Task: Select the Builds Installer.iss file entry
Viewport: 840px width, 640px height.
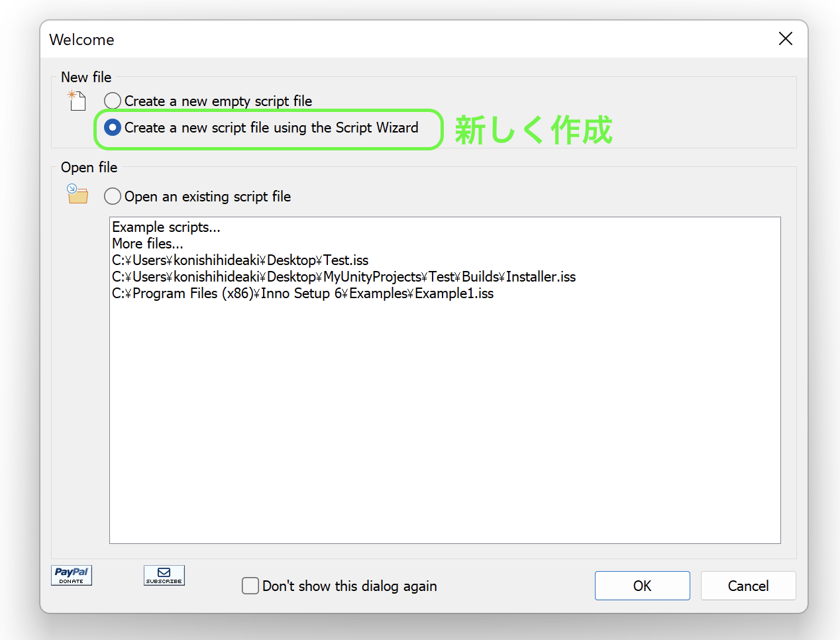Action: coord(344,277)
